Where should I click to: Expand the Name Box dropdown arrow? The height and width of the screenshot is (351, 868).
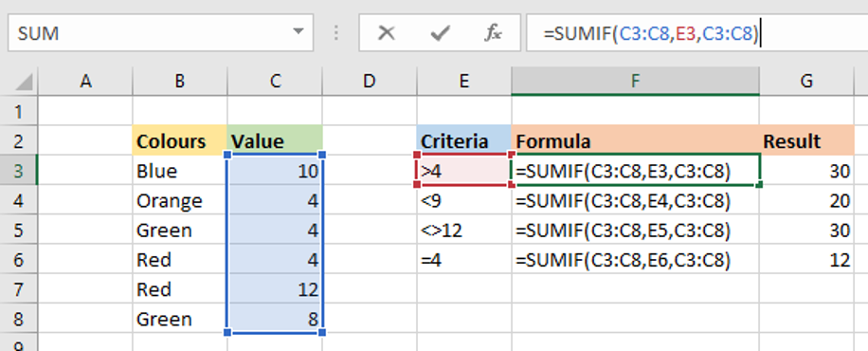pyautogui.click(x=298, y=32)
